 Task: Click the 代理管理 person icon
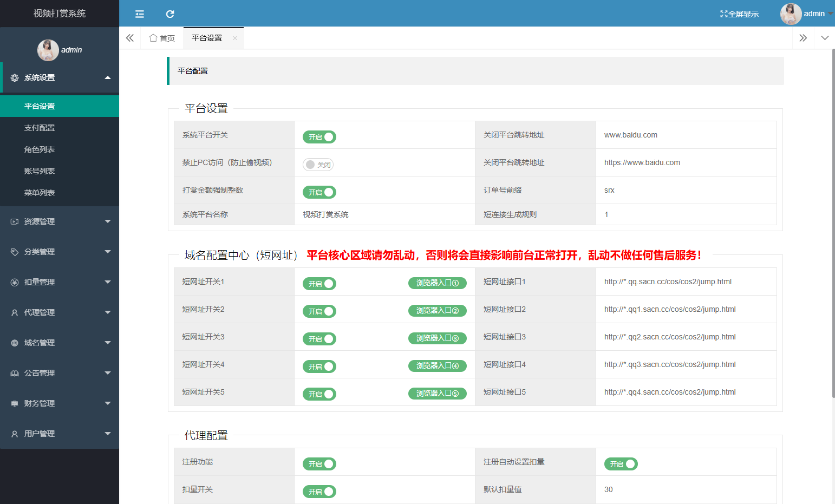tap(15, 312)
